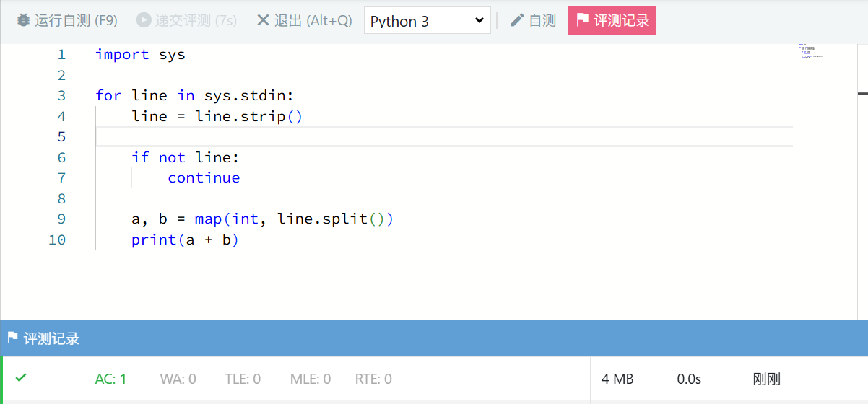Select the MLE: 0 result count
Image resolution: width=868 pixels, height=404 pixels.
311,379
